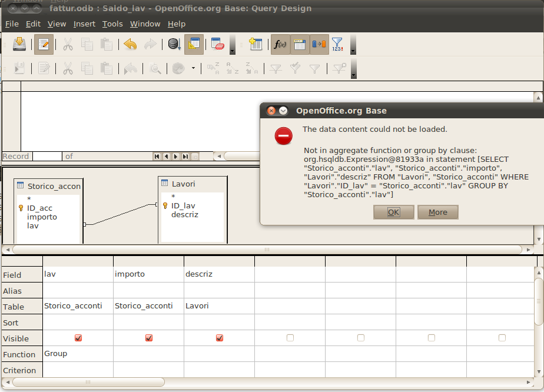Click the Record number input field
The height and width of the screenshot is (392, 544).
click(x=47, y=156)
